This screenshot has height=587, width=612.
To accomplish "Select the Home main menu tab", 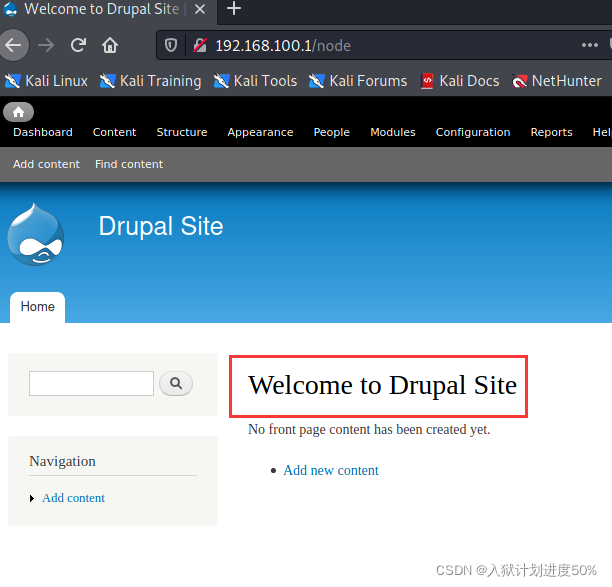I will click(37, 307).
